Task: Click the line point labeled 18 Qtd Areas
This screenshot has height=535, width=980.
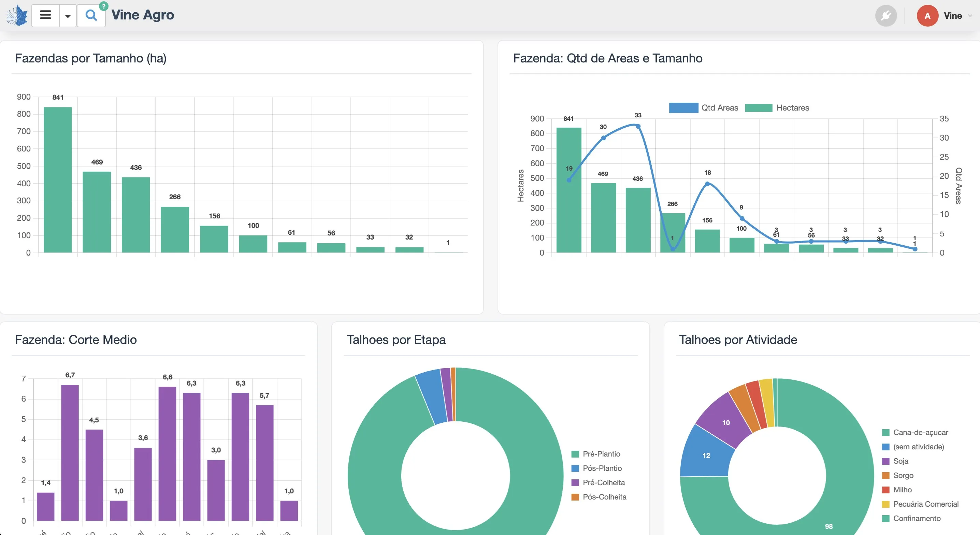Action: 707,184
